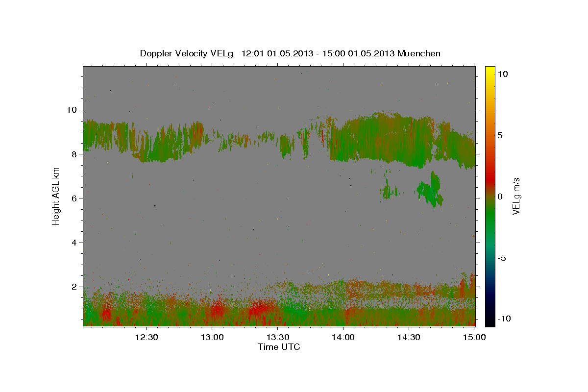Click the 'Height AGL km' axis label

pyautogui.click(x=56, y=196)
